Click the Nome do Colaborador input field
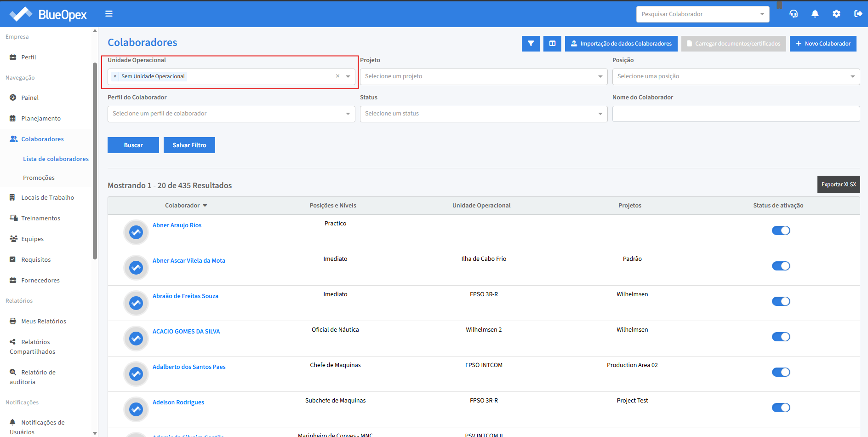 click(x=736, y=114)
